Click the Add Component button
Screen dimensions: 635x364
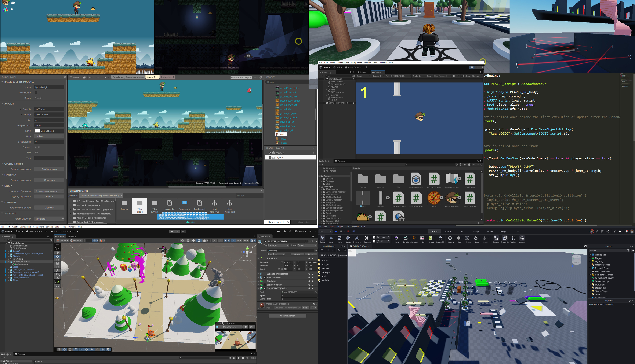(x=287, y=316)
